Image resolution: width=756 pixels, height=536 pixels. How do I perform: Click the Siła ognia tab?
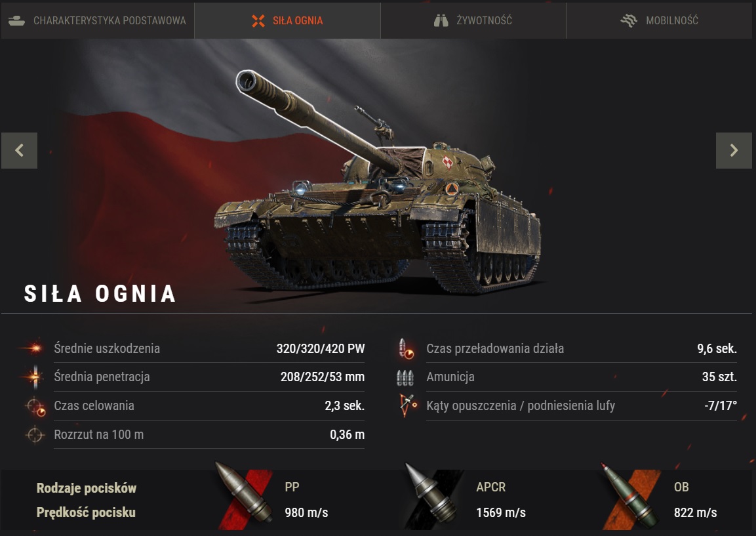click(287, 20)
